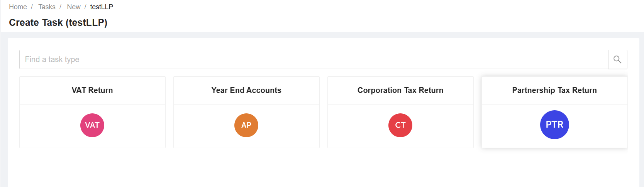644x187 pixels.
Task: Go to Home breadcrumb link
Action: tap(18, 7)
